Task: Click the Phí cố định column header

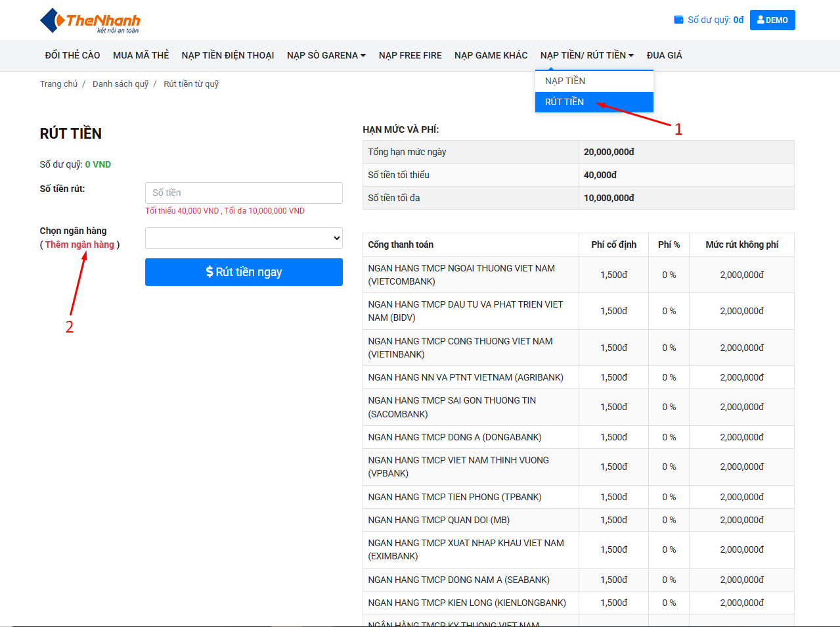Action: 613,244
